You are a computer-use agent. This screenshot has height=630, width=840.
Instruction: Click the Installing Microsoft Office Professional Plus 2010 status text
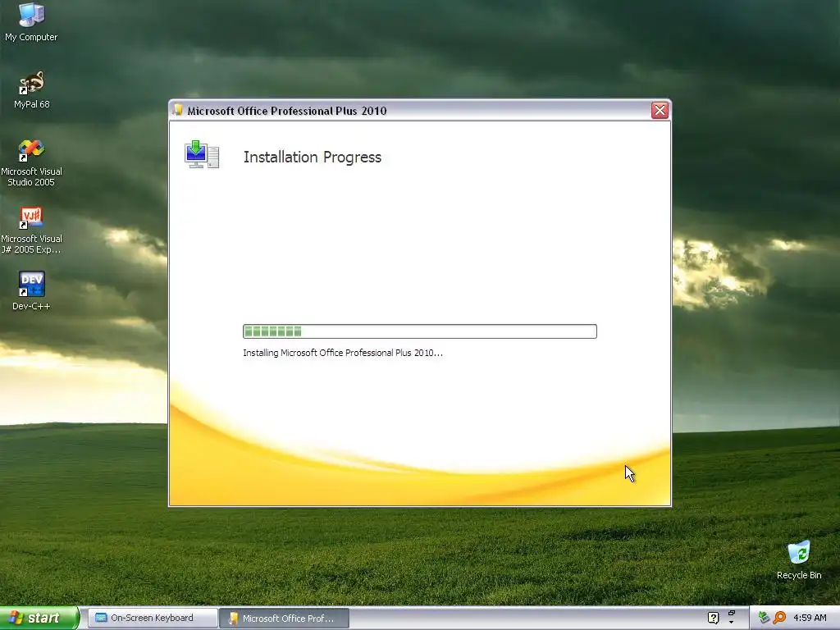(343, 353)
